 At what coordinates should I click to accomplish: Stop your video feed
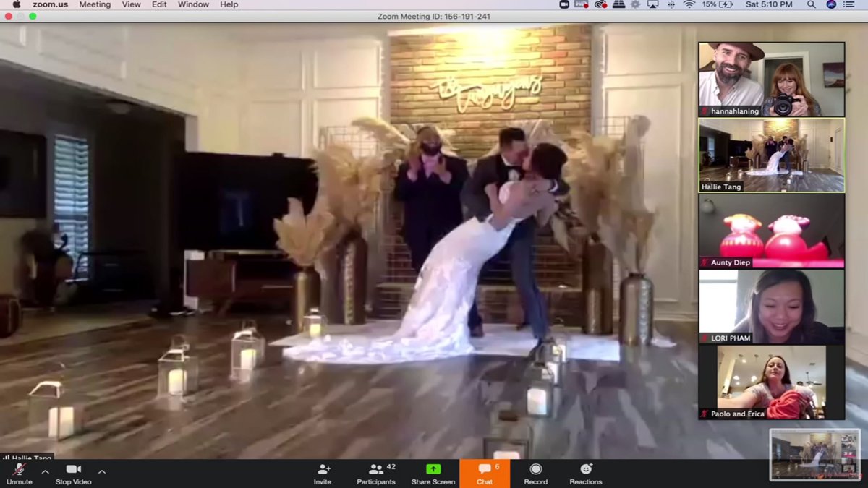pyautogui.click(x=72, y=474)
